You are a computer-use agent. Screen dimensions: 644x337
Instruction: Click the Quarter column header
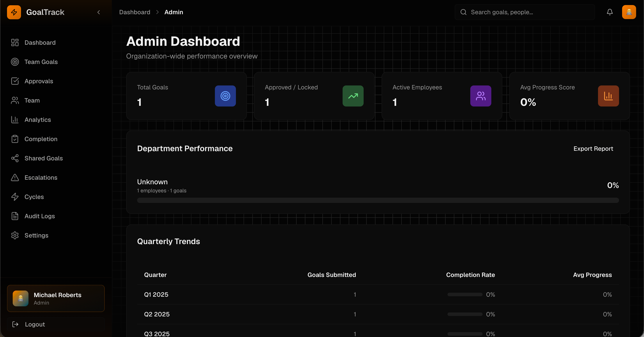155,275
